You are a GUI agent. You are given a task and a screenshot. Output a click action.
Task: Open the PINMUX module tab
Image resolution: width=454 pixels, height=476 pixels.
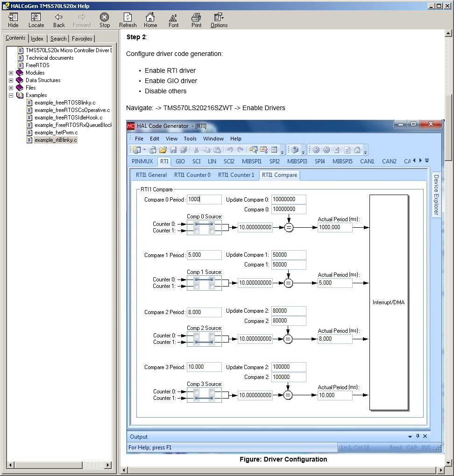tap(142, 161)
